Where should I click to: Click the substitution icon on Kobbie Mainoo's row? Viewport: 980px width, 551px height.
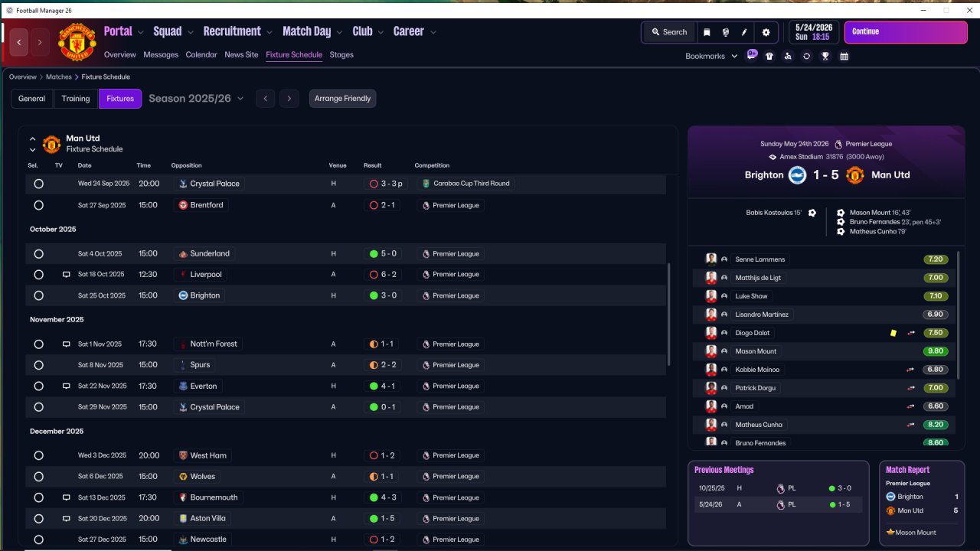click(910, 370)
